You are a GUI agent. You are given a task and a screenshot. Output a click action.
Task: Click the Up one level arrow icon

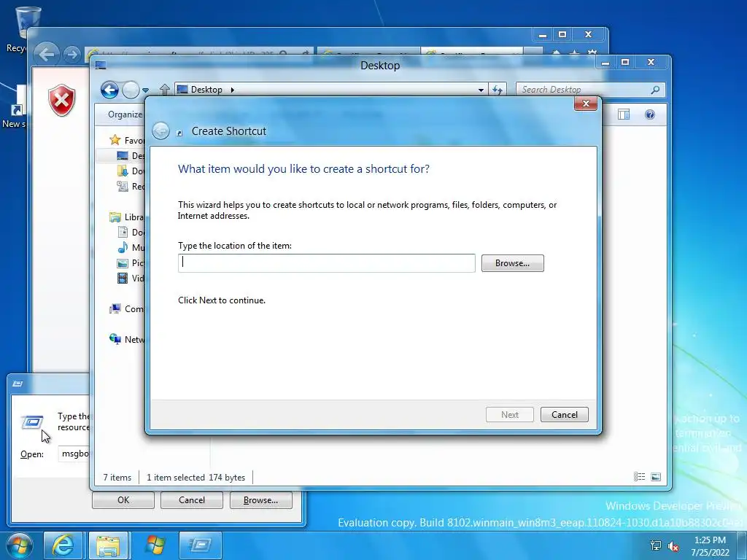click(165, 90)
